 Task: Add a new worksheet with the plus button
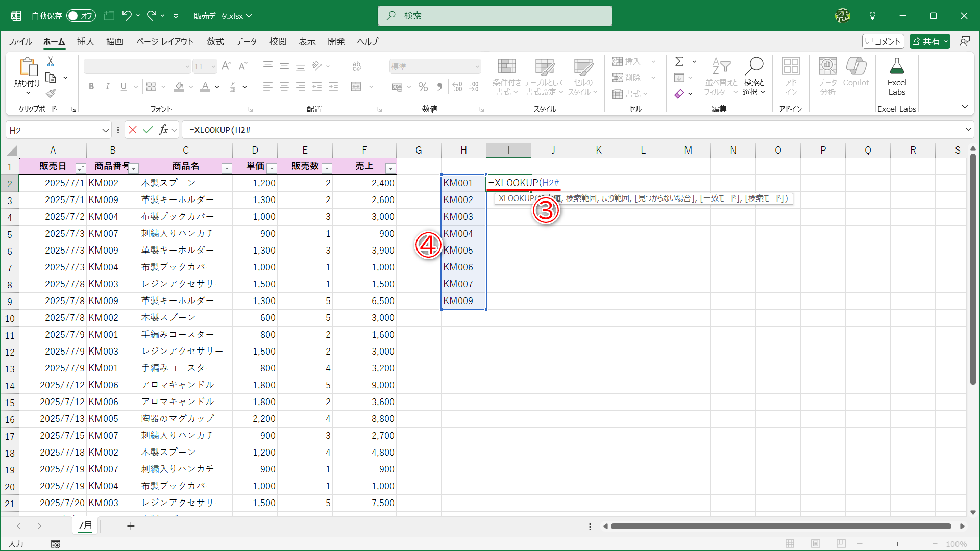[x=131, y=525]
